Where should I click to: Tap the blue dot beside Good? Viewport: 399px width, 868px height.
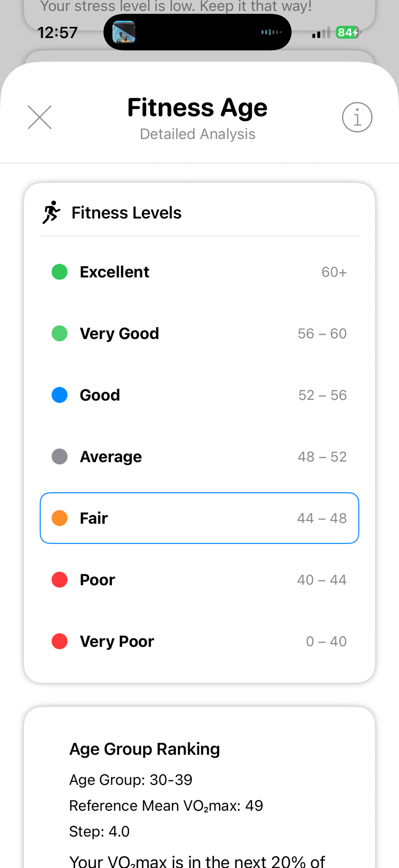click(x=60, y=395)
